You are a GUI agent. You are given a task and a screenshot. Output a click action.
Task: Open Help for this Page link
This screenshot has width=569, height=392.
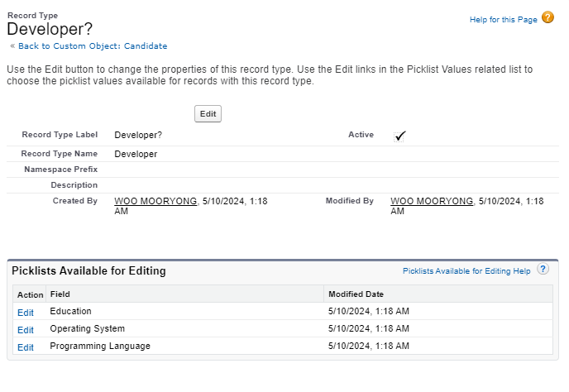click(503, 20)
